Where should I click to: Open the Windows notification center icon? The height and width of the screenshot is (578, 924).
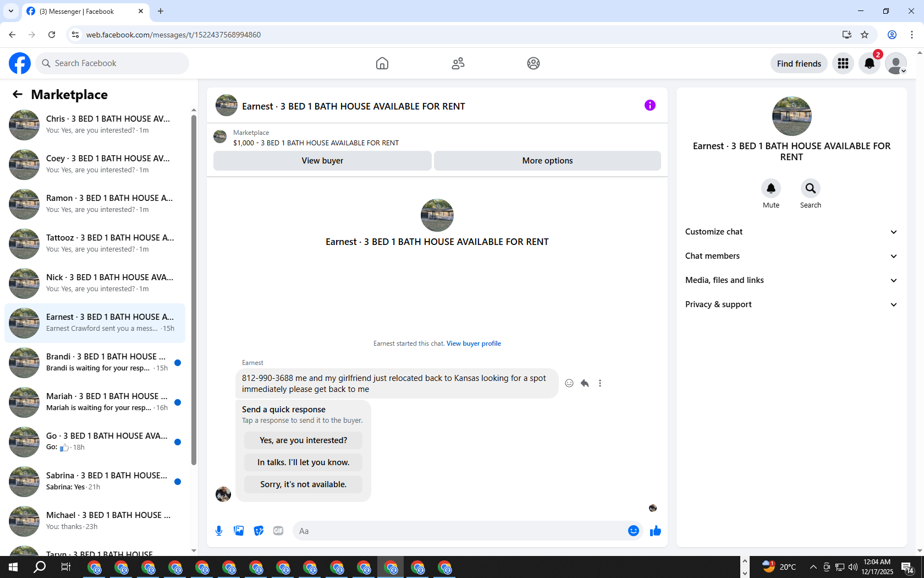coord(908,567)
